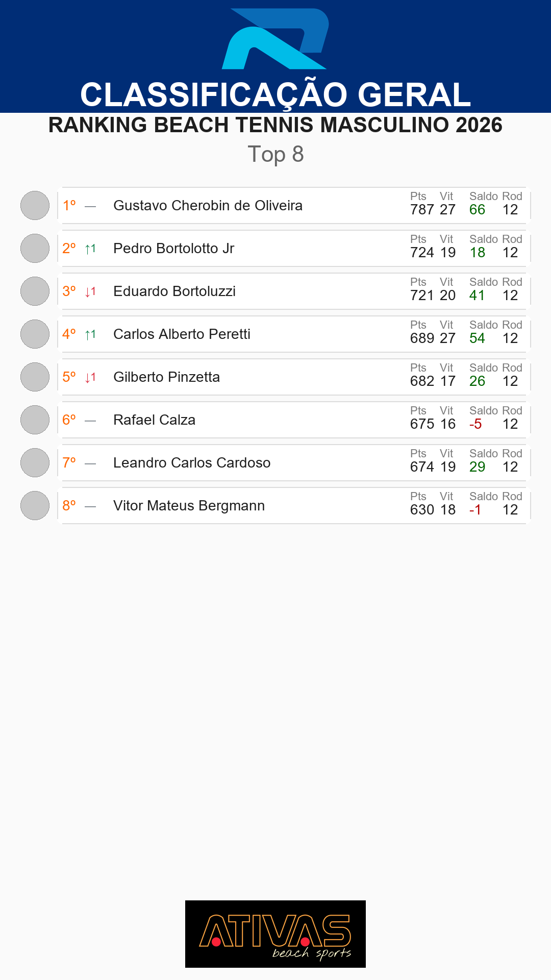Image resolution: width=551 pixels, height=980 pixels.
Task: Click the Ranking Beach Tennis Masculino 2026 title
Action: tap(275, 125)
